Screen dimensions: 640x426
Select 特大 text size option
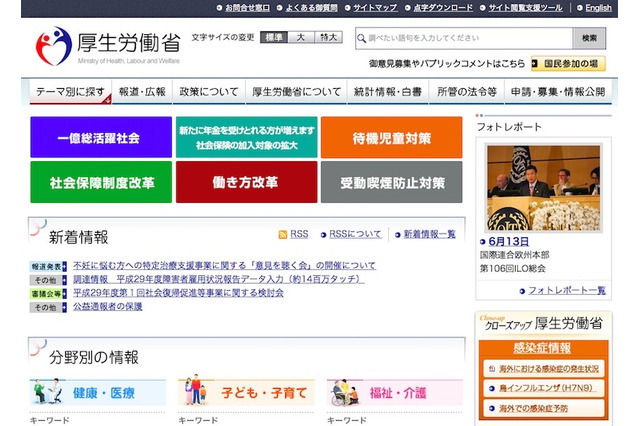[329, 38]
